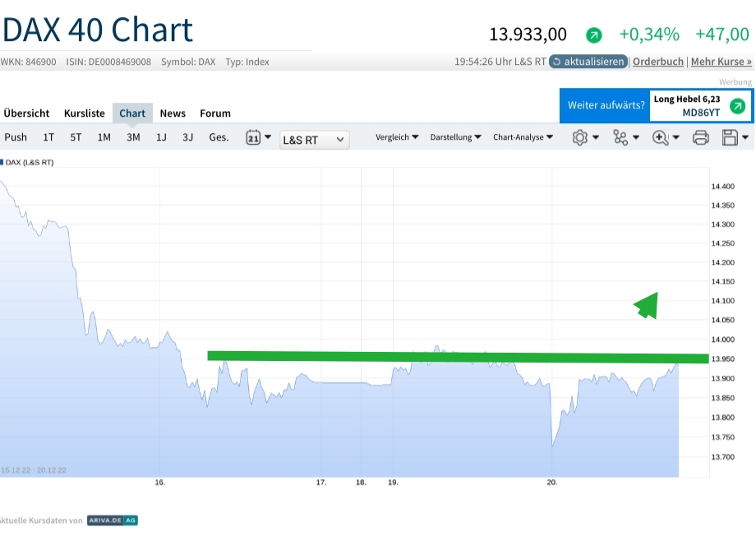Switch chart timeframe to 1T
Image resolution: width=756 pixels, height=541 pixels.
48,137
